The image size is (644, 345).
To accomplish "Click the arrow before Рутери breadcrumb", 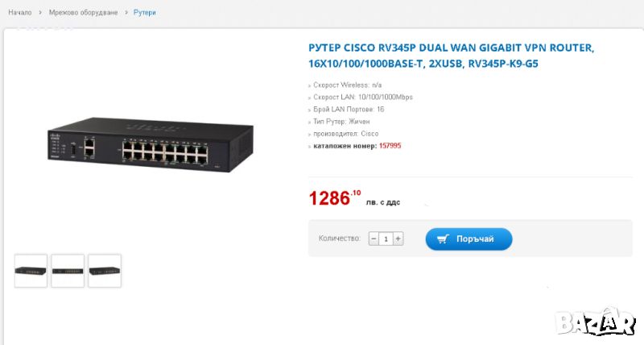I will pyautogui.click(x=126, y=13).
